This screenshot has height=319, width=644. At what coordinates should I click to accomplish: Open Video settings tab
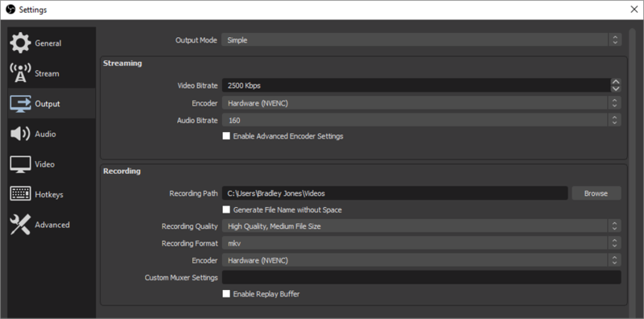[52, 164]
